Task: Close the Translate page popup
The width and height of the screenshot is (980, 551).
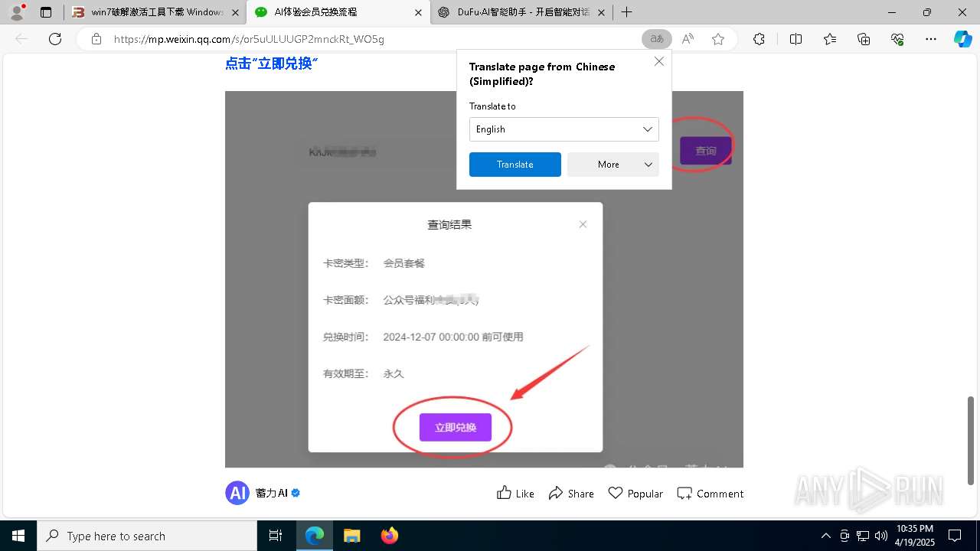Action: 658,61
